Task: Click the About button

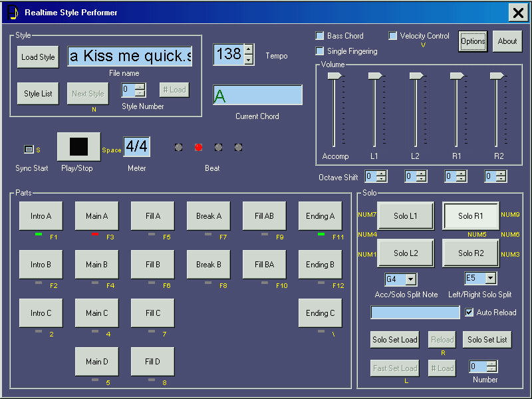Action: [507, 41]
